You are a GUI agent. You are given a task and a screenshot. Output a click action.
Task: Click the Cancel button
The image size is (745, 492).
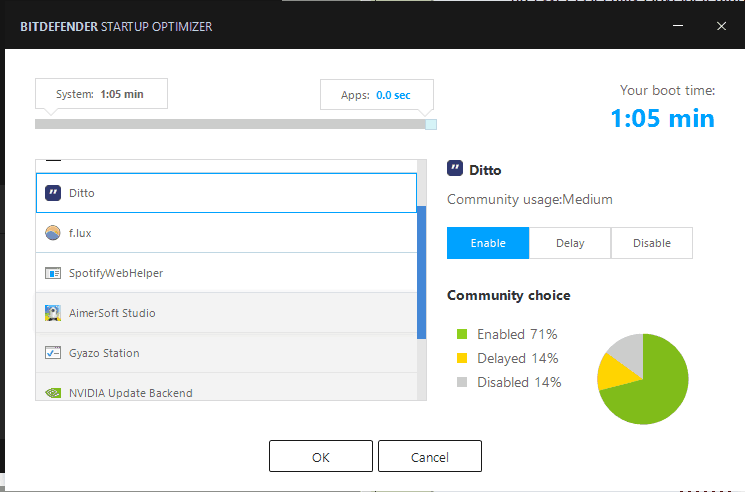[x=430, y=456]
